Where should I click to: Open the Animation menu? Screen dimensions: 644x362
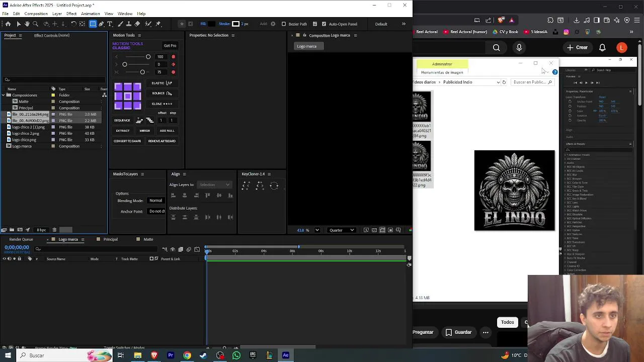click(x=91, y=14)
